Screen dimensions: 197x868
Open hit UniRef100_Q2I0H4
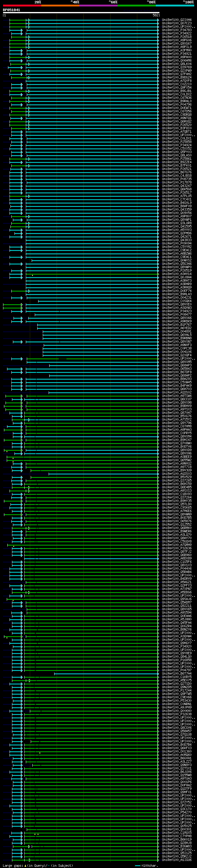click(x=177, y=20)
